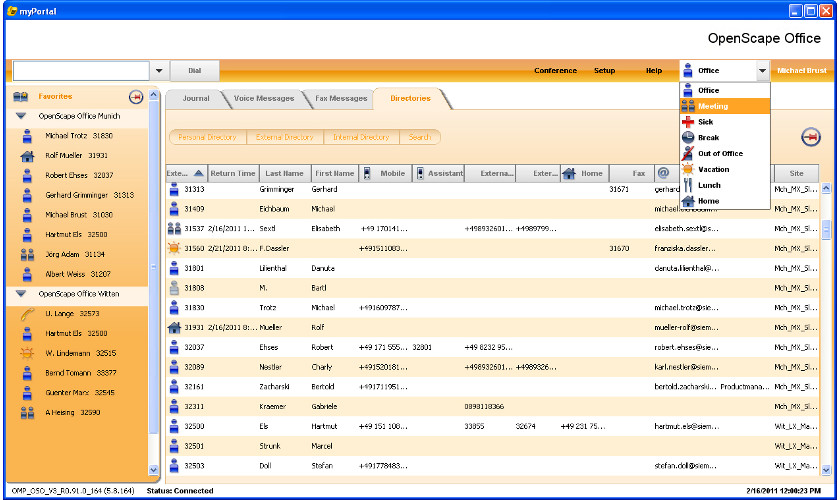Choose Home from the presence list

[724, 201]
